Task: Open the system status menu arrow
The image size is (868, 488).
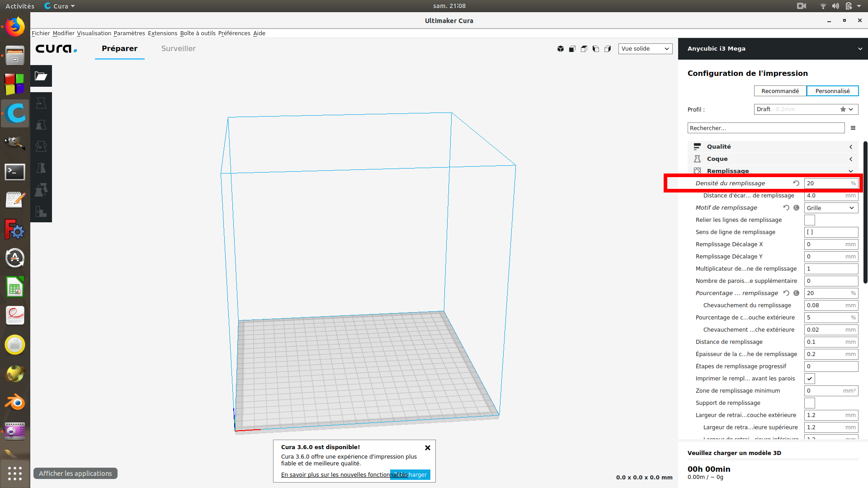Action: (x=859, y=6)
